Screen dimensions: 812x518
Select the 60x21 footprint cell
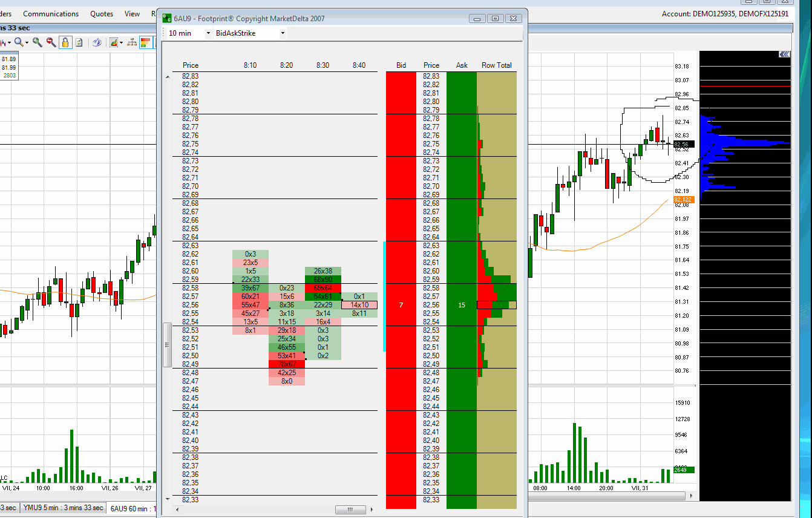coord(250,297)
